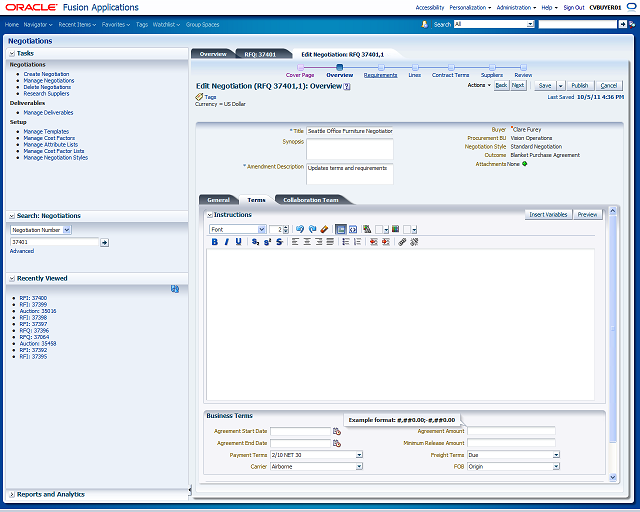Click the outdent icon

[373, 242]
